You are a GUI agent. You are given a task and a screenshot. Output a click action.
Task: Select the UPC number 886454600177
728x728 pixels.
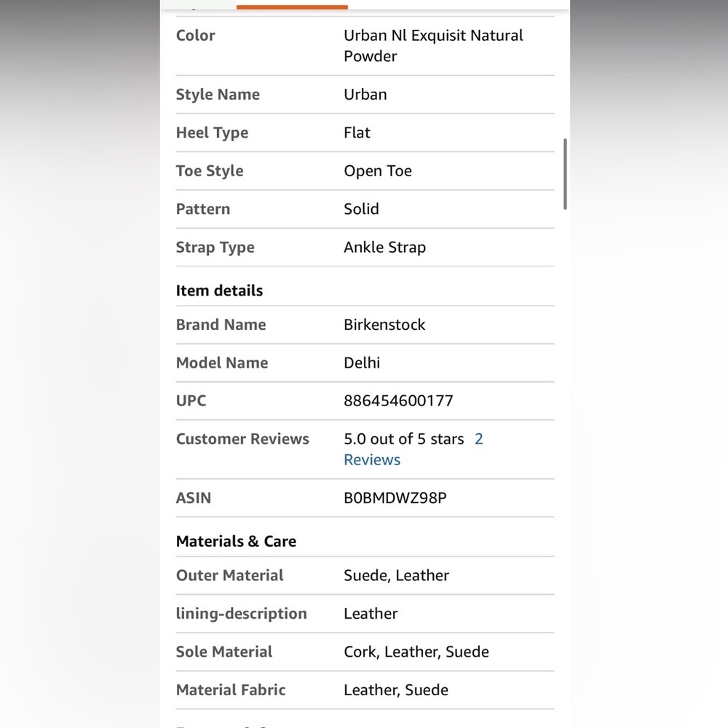pos(398,400)
